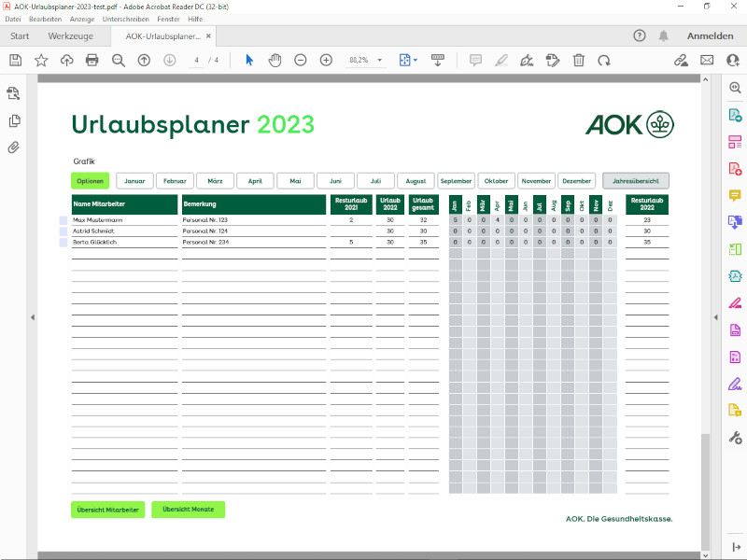Rotate the view with the rotate icon

pos(604,60)
